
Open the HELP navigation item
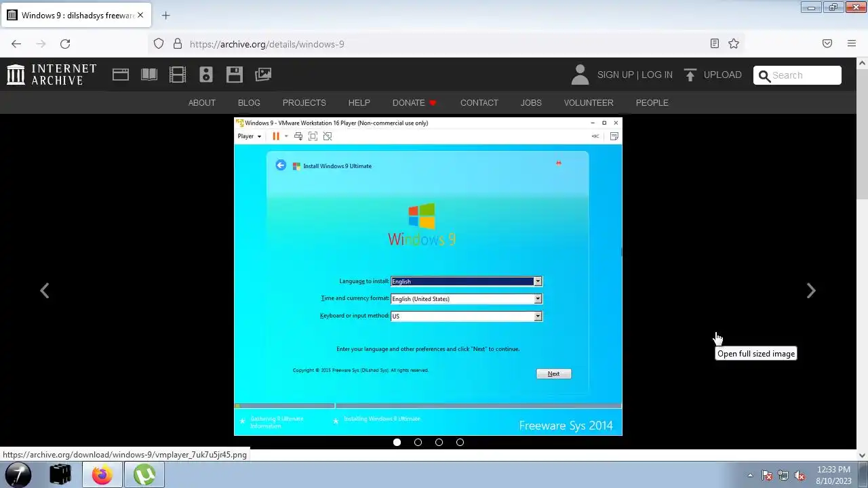click(359, 102)
